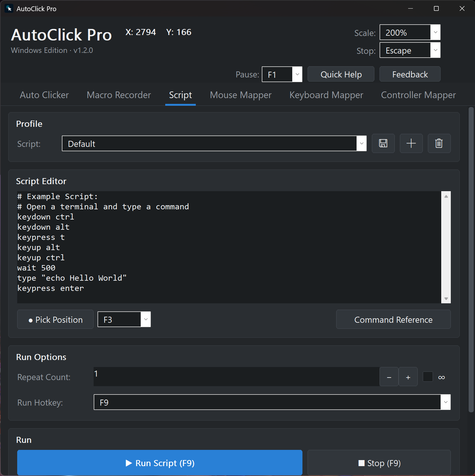The height and width of the screenshot is (476, 475).
Task: Click the Stop (F9) button
Action: pos(379,463)
